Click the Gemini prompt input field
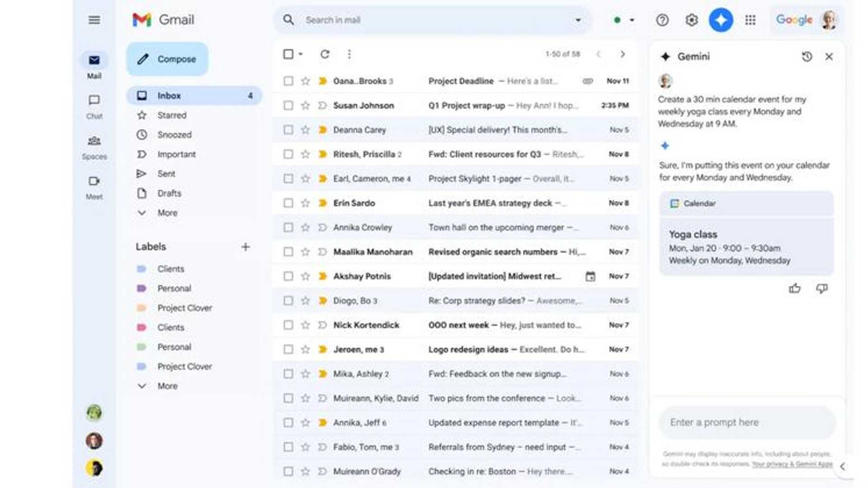 (746, 422)
